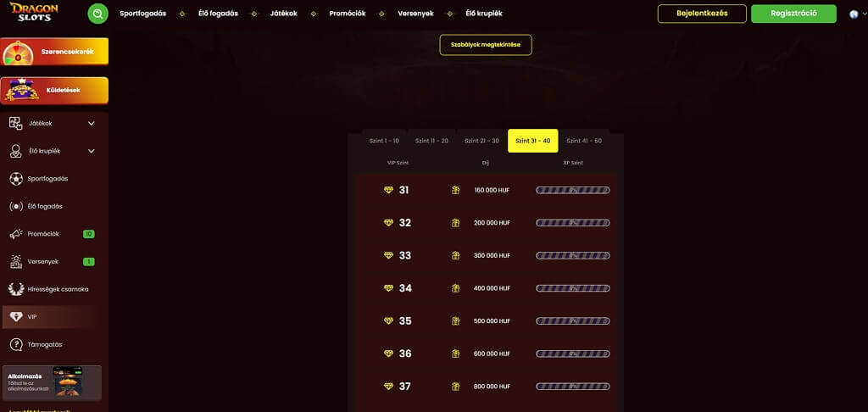The height and width of the screenshot is (412, 868).
Task: Open Promóciók in top navigation
Action: click(x=347, y=14)
